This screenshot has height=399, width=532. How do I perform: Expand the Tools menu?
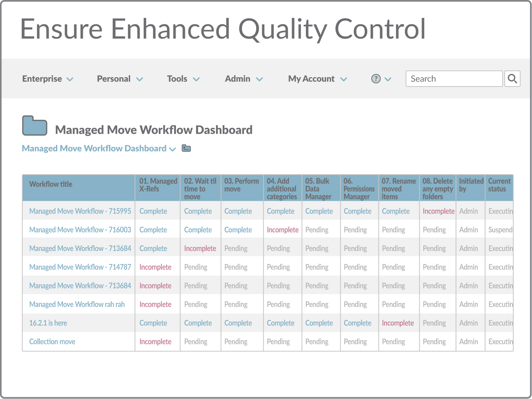coord(183,79)
